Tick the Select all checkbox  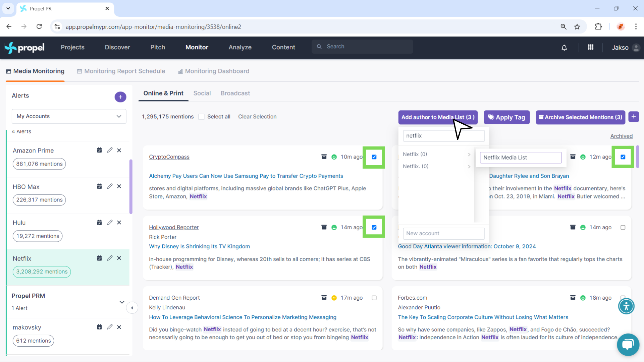point(201,117)
